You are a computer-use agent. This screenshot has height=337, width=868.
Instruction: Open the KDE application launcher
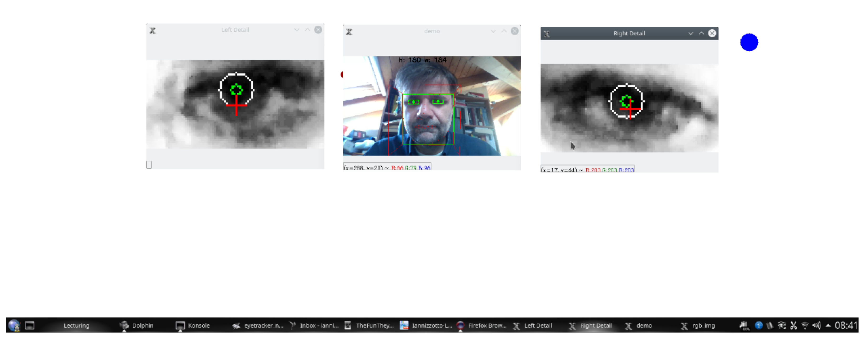tap(14, 325)
